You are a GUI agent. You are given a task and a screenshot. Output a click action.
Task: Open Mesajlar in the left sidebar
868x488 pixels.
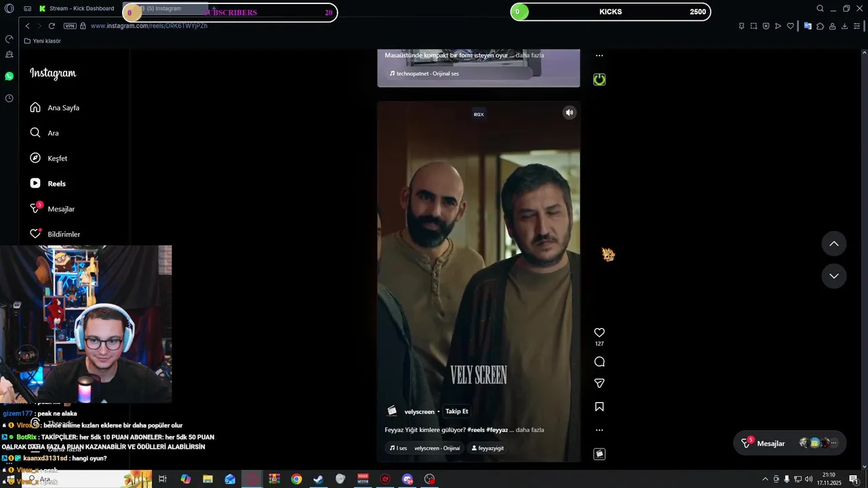[x=52, y=209]
